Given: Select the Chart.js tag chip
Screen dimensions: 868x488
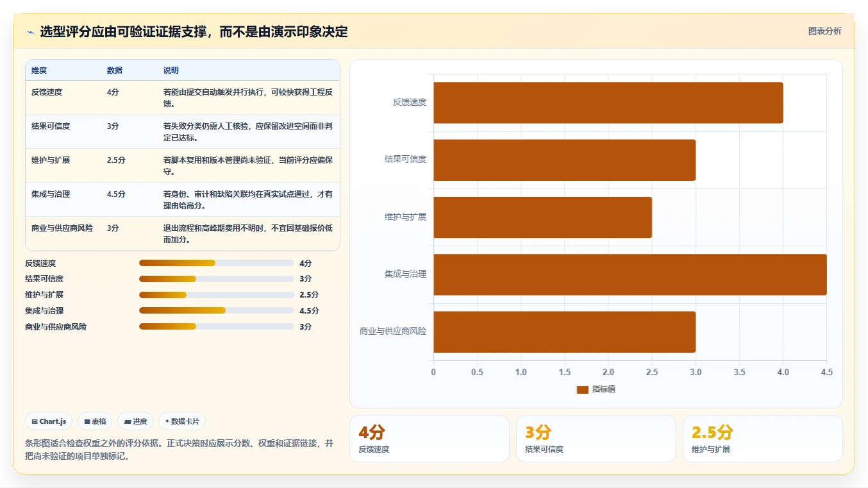Looking at the screenshot, I should click(49, 421).
